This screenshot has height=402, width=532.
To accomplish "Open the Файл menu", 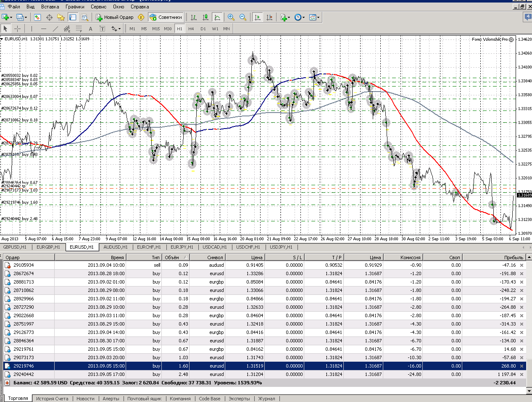I will pos(14,6).
